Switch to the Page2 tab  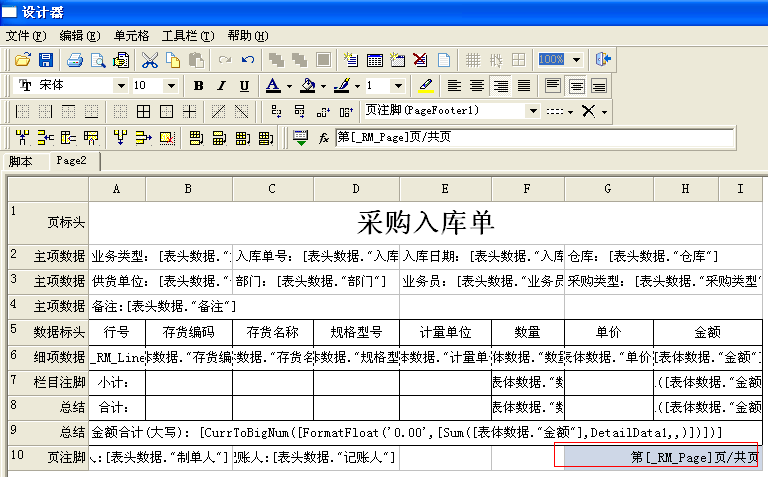72,161
